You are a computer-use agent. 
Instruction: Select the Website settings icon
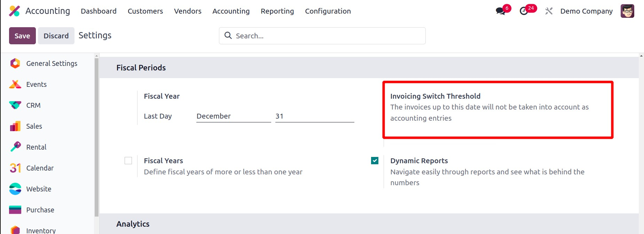point(15,189)
